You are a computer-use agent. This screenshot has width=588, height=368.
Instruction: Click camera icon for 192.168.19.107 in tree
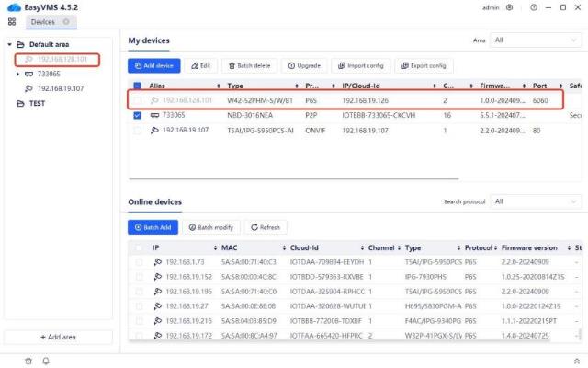(29, 88)
